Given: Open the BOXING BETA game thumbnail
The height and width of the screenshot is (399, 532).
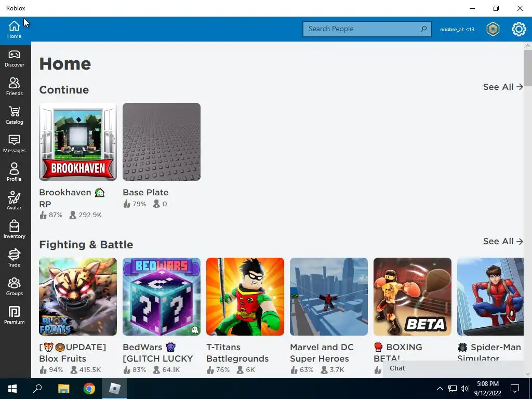Looking at the screenshot, I should tap(412, 297).
